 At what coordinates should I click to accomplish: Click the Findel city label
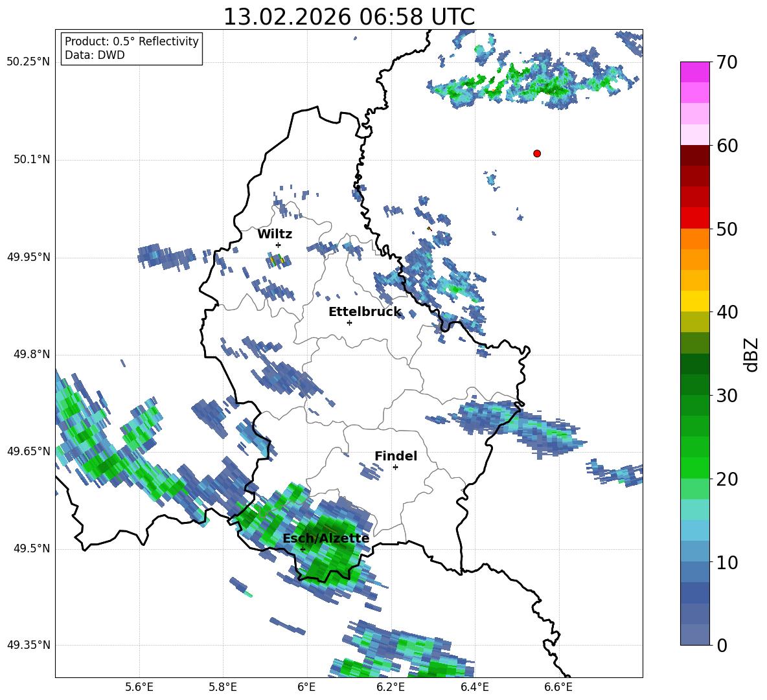(x=396, y=456)
